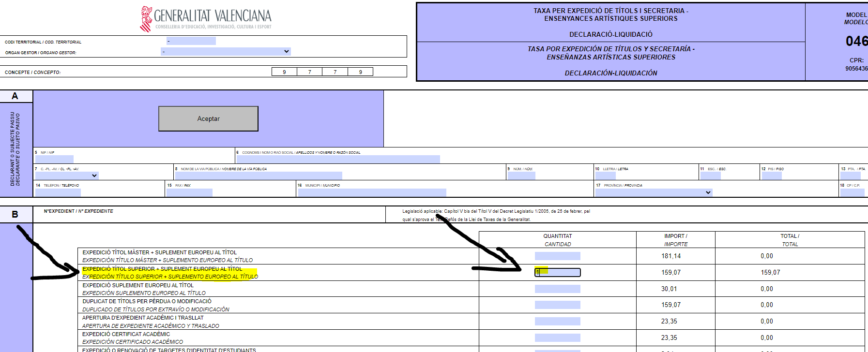This screenshot has height=352, width=868.
Task: Click quantity field for Apertura d'Expedient Acadèmic
Action: point(557,322)
